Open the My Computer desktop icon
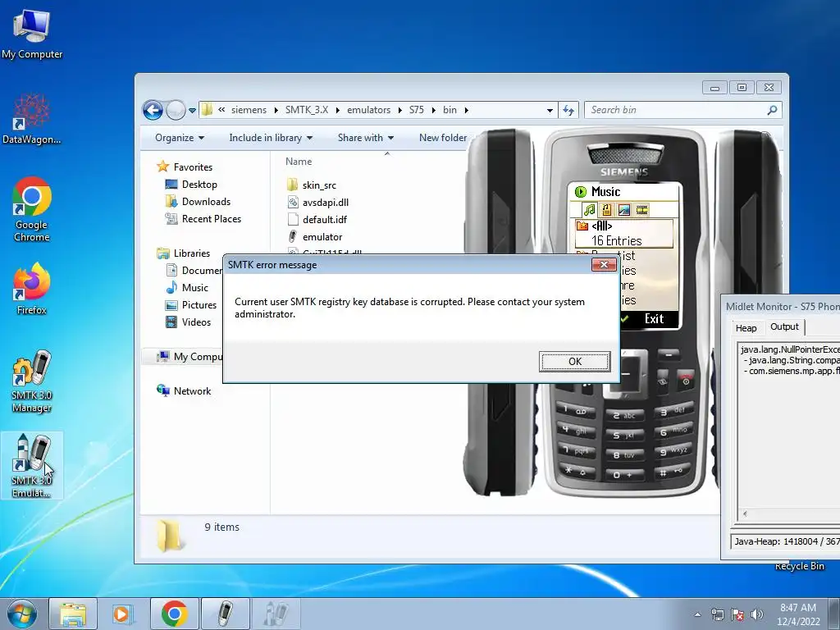 point(32,34)
